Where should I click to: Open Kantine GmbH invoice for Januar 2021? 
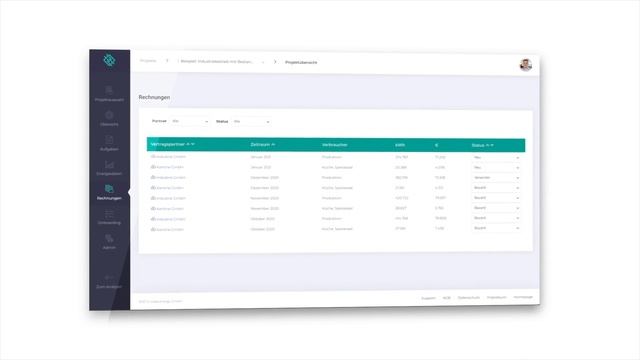coord(167,167)
